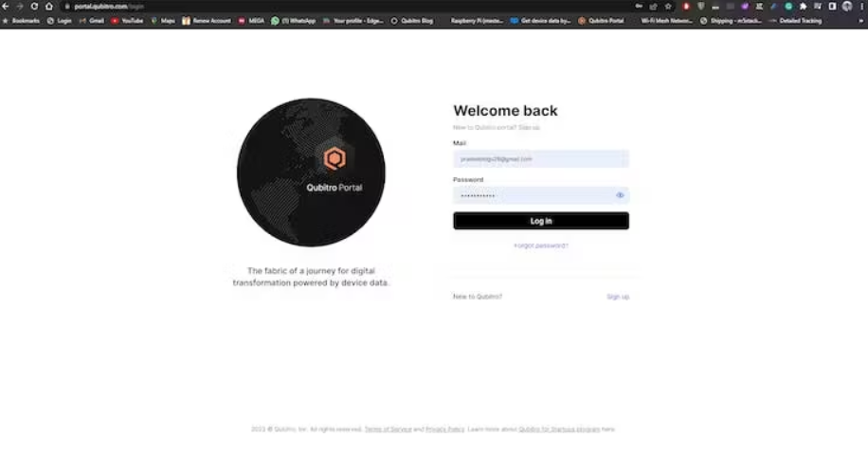Screen dimensions: 868x454
Task: Open the Gmail bookmark
Action: [x=91, y=21]
